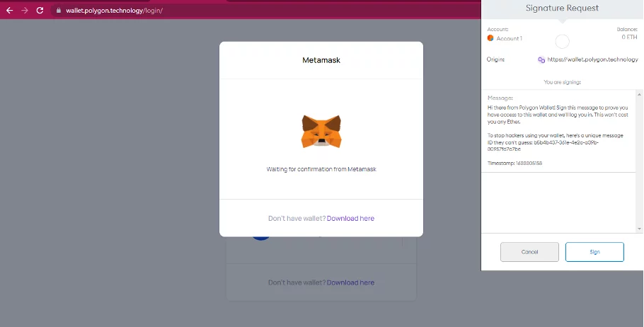Click message scrollbar down arrow
This screenshot has height=327, width=644.
coord(639,229)
